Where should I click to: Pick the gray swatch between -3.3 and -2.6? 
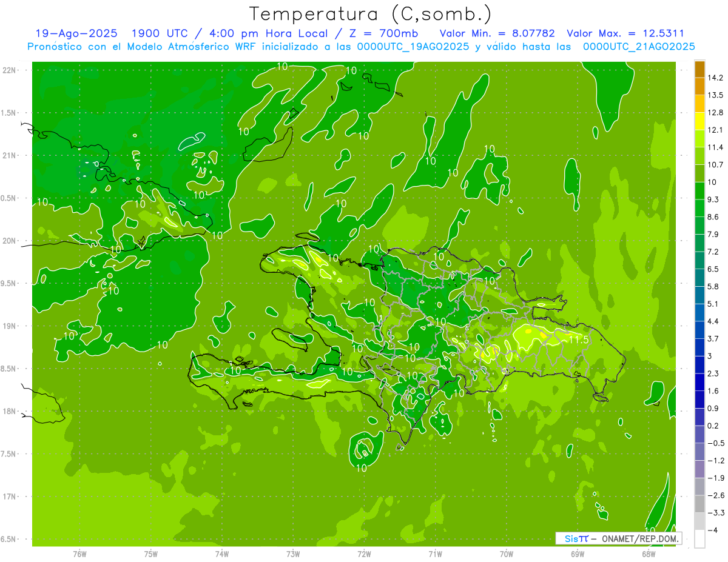(699, 504)
